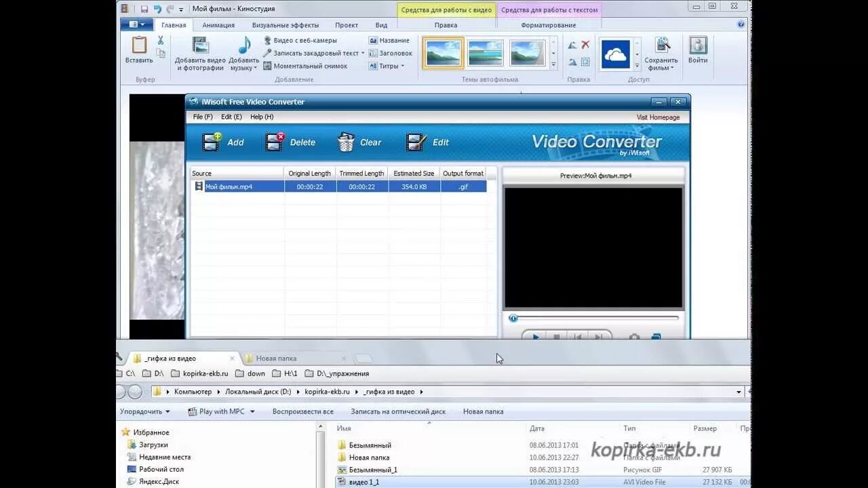Screen dimensions: 868x488
Task: Expand the AutoMovie themes gallery arrow
Action: coord(553,65)
